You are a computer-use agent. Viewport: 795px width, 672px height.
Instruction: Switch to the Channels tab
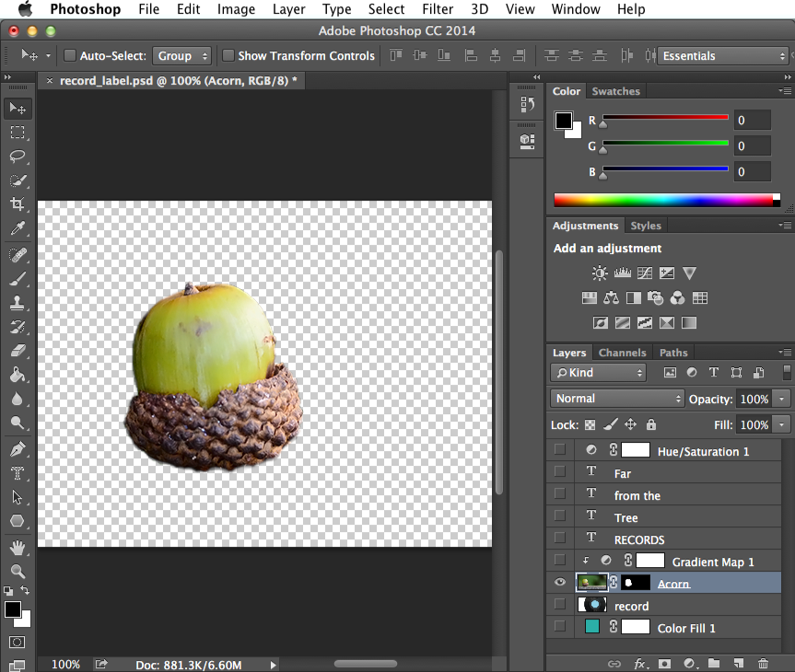click(622, 352)
